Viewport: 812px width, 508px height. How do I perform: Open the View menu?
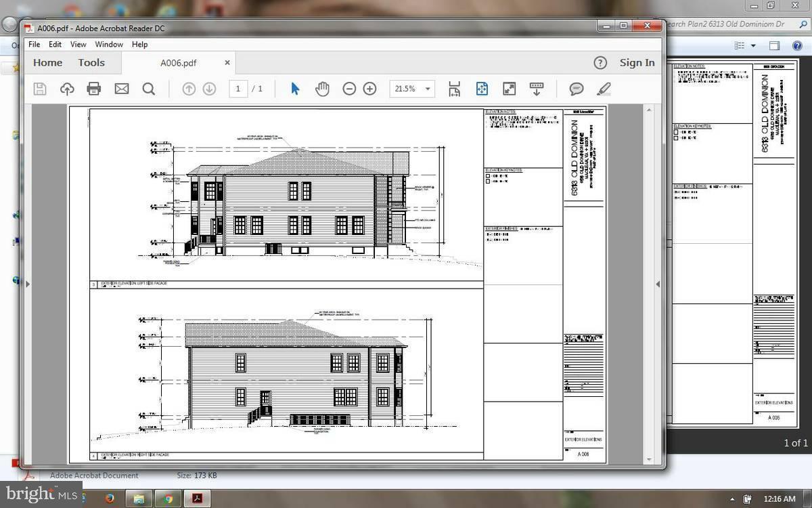78,44
